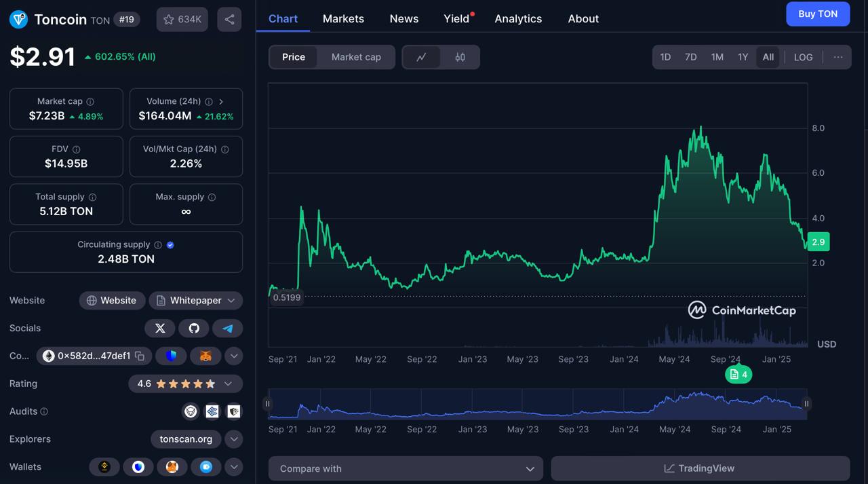Viewport: 868px width, 484px height.
Task: Show info for Vol/Mkt Cap (24h)
Action: [225, 149]
